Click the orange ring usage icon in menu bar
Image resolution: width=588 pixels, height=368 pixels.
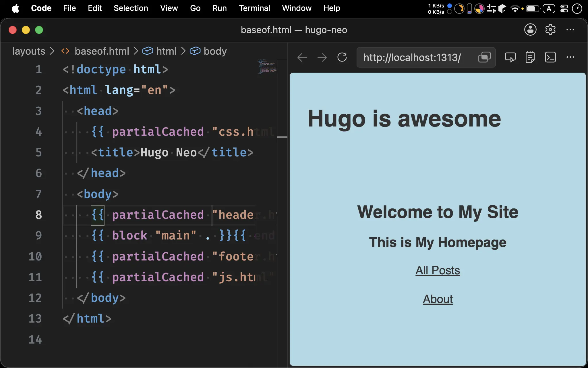click(459, 9)
